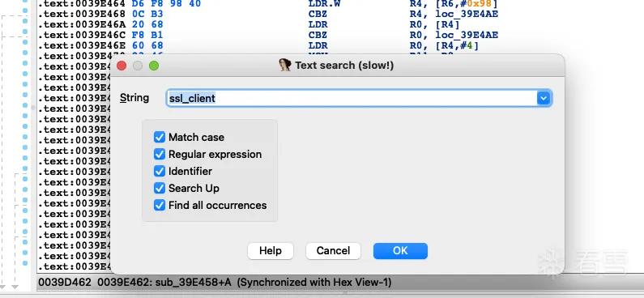Click the String input field containing ssl_client
644x298 pixels.
point(352,98)
